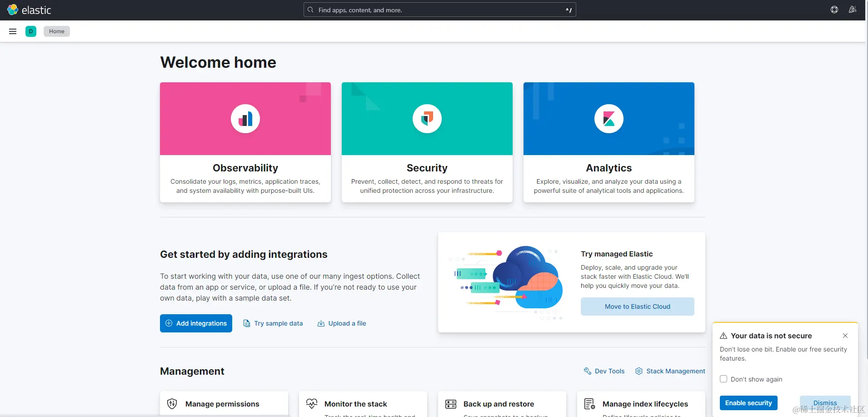Open the Analytics solution card

[x=609, y=142]
